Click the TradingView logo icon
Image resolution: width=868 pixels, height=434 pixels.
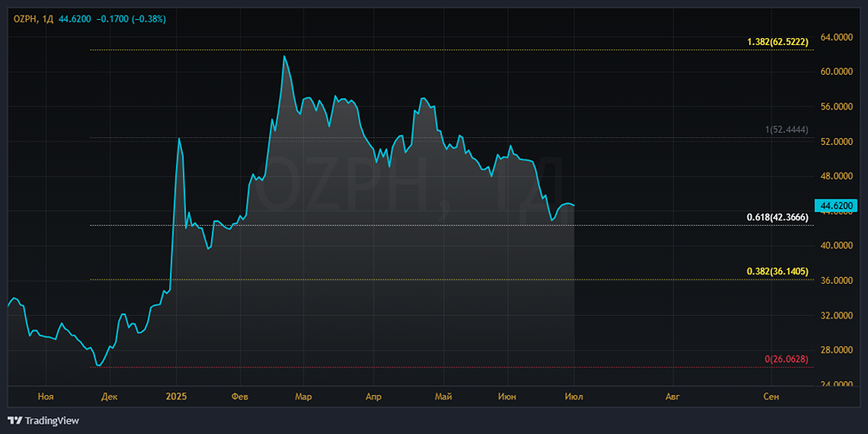[x=16, y=420]
